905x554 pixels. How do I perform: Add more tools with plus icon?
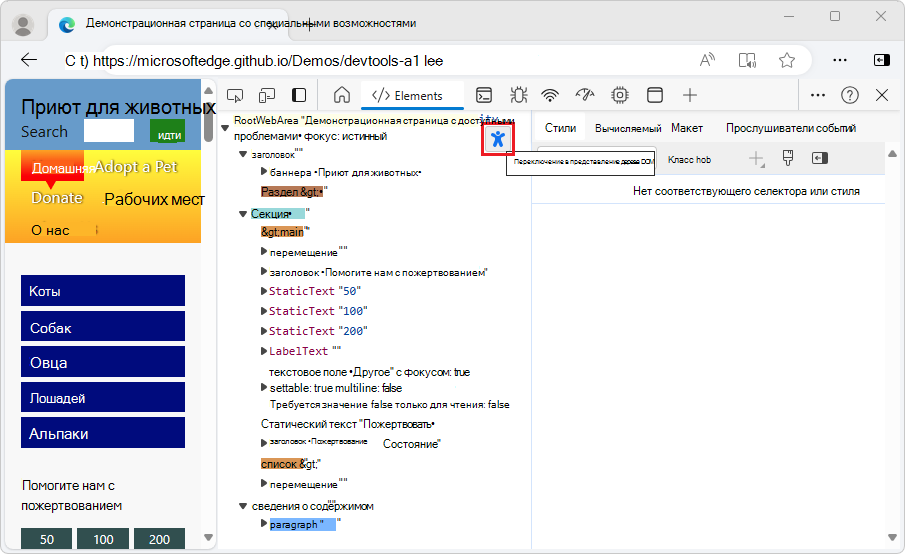click(690, 95)
